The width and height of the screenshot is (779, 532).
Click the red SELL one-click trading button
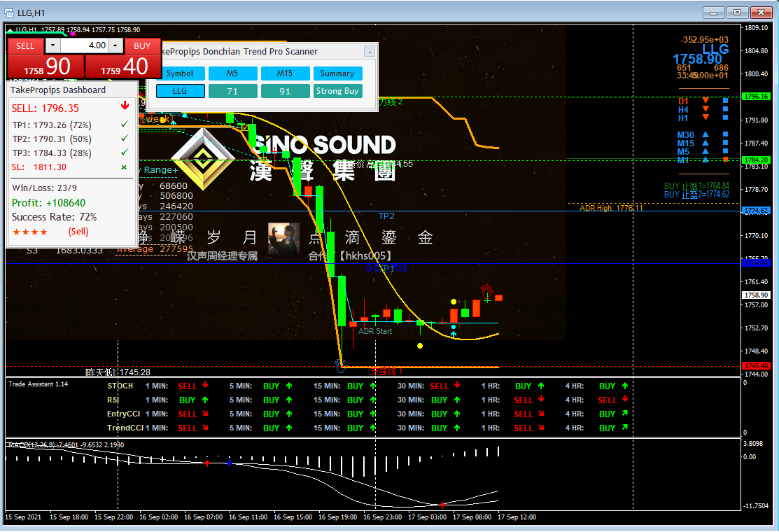24,46
